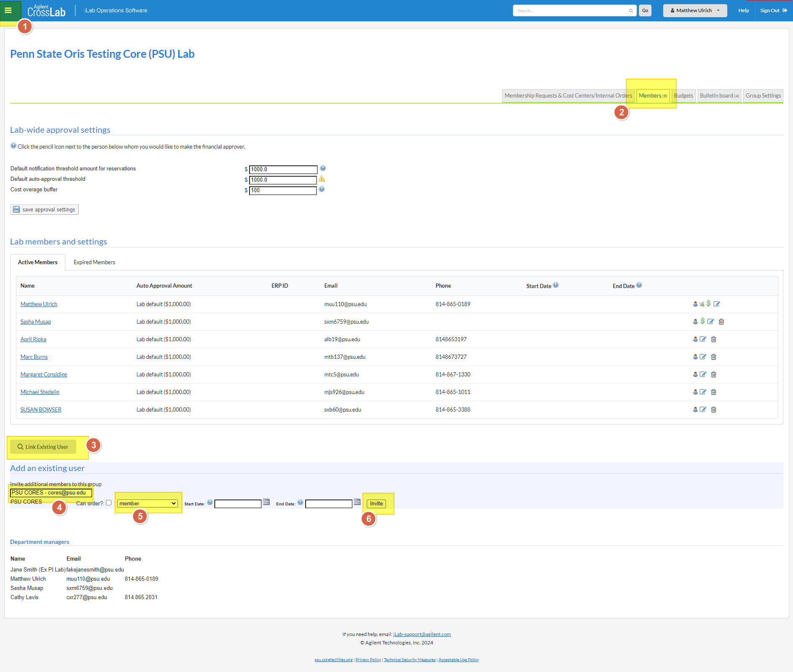Remove SUSAN BOWSER using the trash icon
The image size is (793, 672).
714,409
